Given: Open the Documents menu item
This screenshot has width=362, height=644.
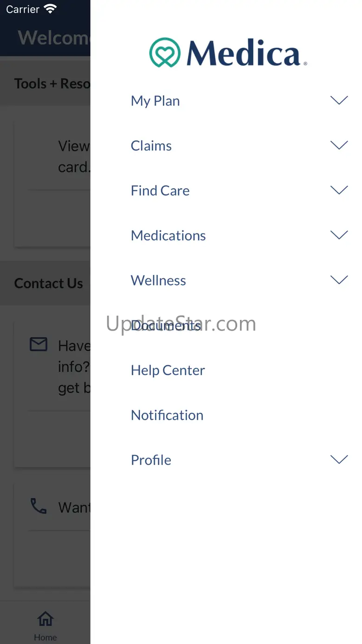Looking at the screenshot, I should [166, 325].
